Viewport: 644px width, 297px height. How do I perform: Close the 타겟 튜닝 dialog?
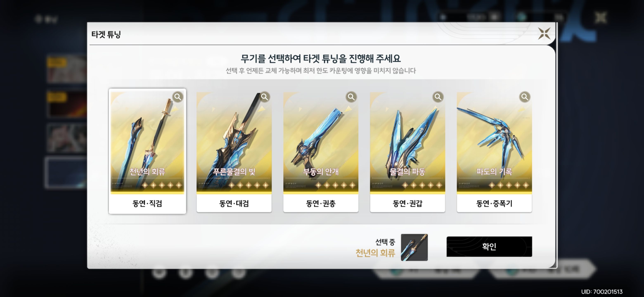click(x=544, y=33)
